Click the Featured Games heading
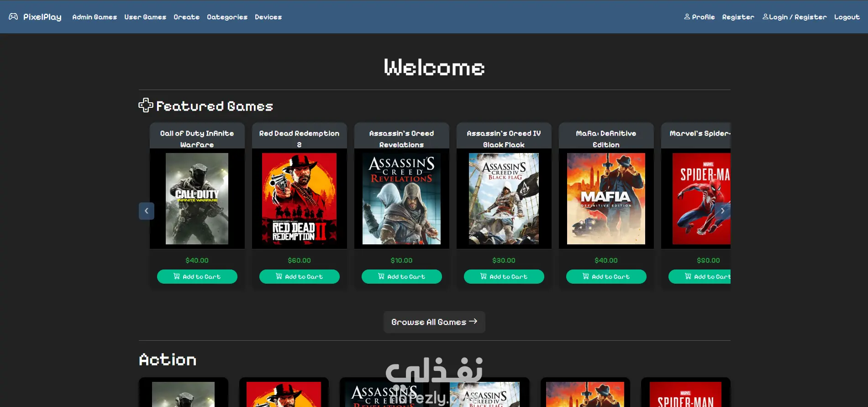Screen dimensions: 868x407 coord(215,106)
